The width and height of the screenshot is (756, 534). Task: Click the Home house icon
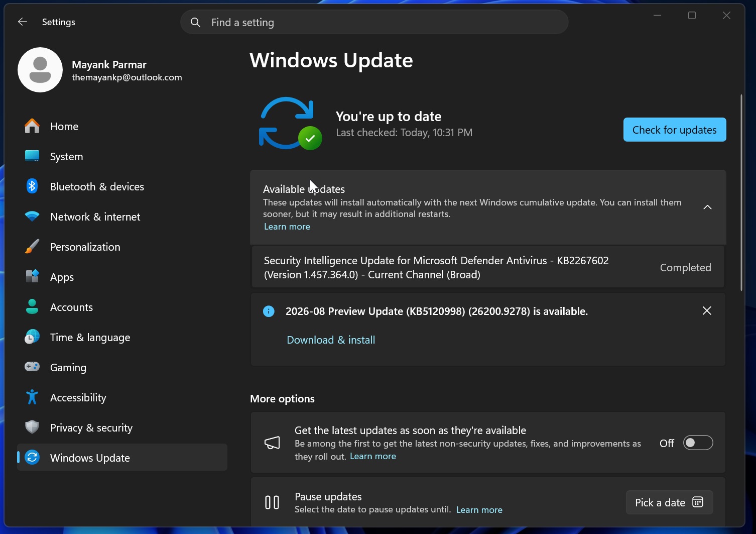pos(32,126)
